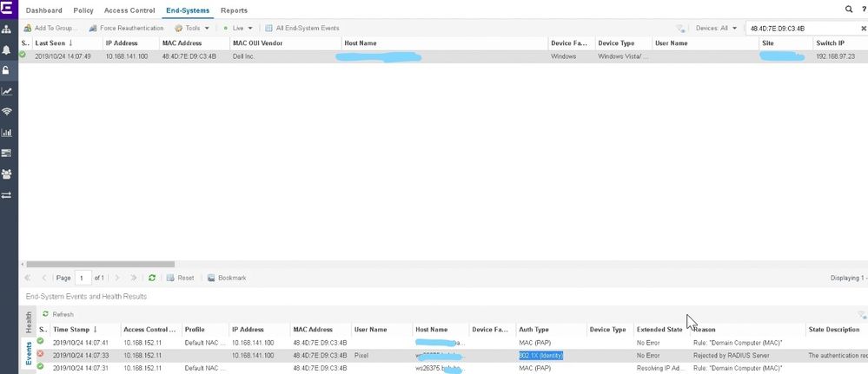Click the Reports bar-chart sidebar icon
Screen dimensions: 868x374
tap(8, 133)
